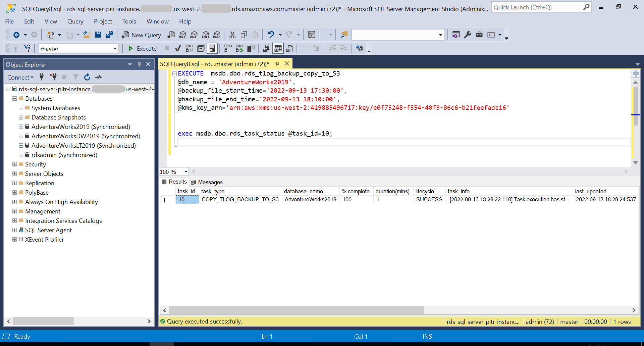This screenshot has width=644, height=346.
Task: Undo the last edit in the query editor
Action: (x=271, y=35)
